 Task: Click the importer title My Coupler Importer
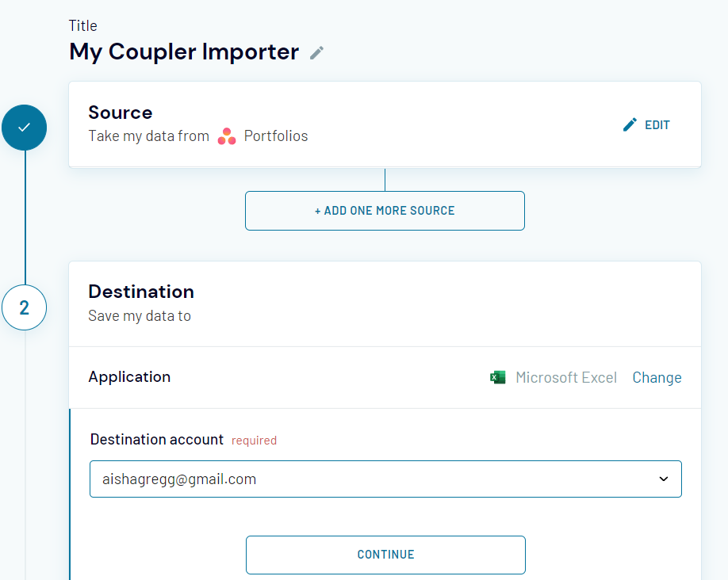(182, 52)
